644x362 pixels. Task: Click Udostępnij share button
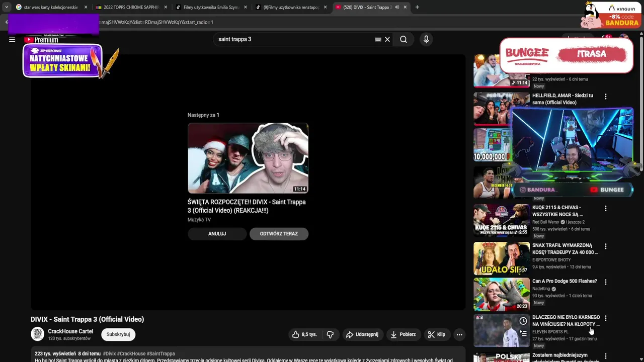pyautogui.click(x=362, y=334)
